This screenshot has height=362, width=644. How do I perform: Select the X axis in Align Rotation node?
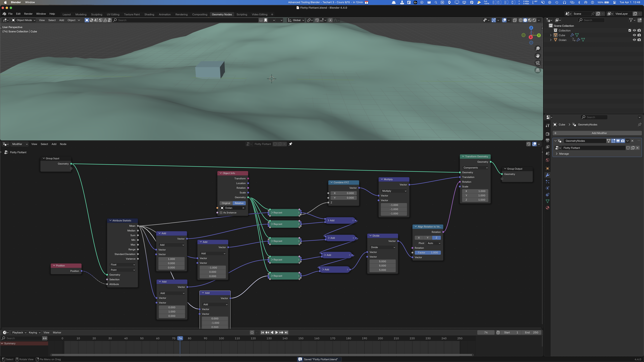[419, 238]
